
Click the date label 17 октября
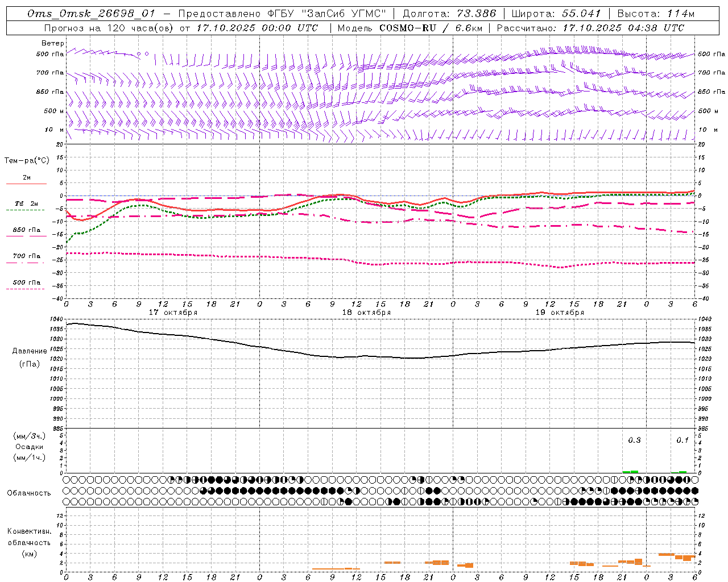(173, 313)
